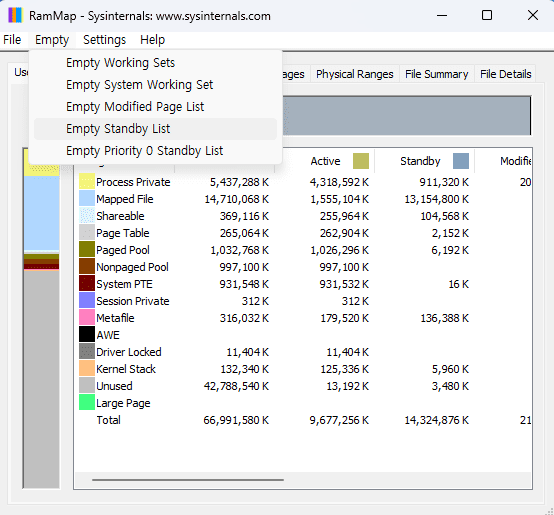Click the RamMap app icon in title bar
Viewport: 554px width, 515px height.
coord(15,16)
